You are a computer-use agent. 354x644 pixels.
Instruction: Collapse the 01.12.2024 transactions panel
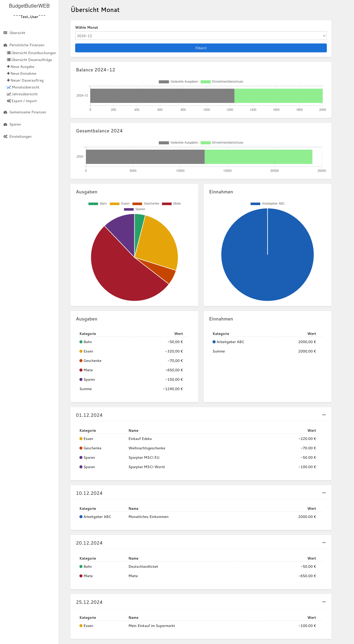pos(324,415)
